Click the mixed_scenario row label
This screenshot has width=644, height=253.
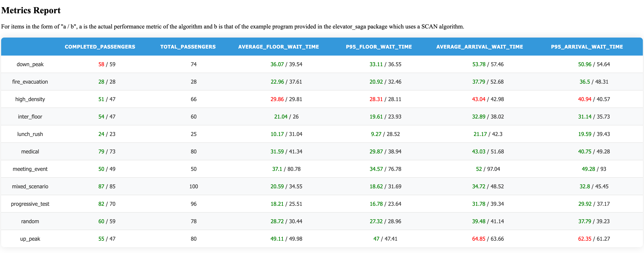click(x=30, y=186)
